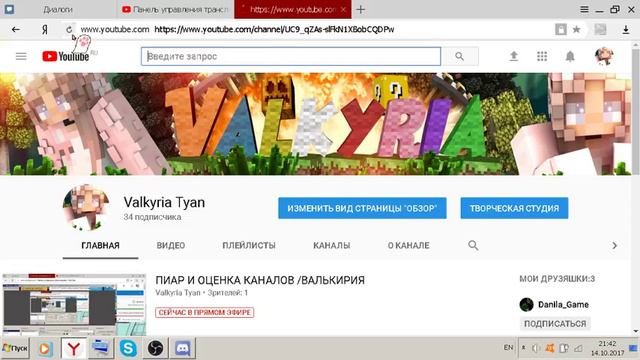Focus the Введите запрос search field
The width and height of the screenshot is (640, 360).
[x=291, y=56]
